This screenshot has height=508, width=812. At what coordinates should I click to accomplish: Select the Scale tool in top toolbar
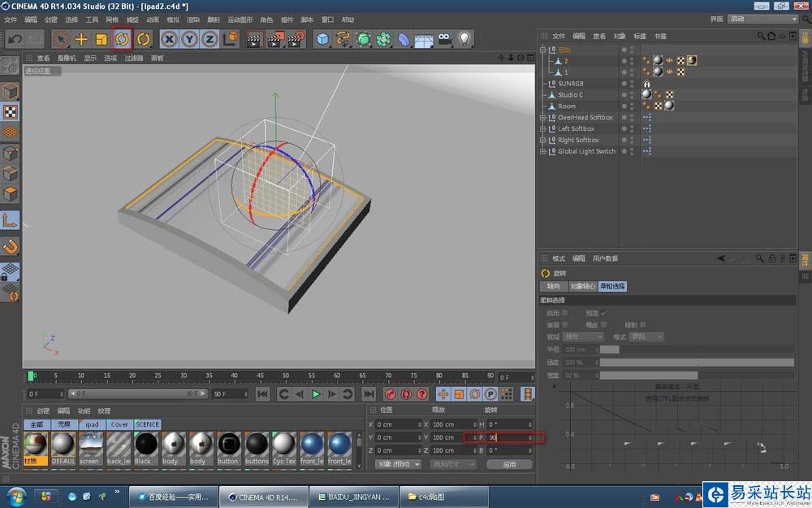pos(101,38)
